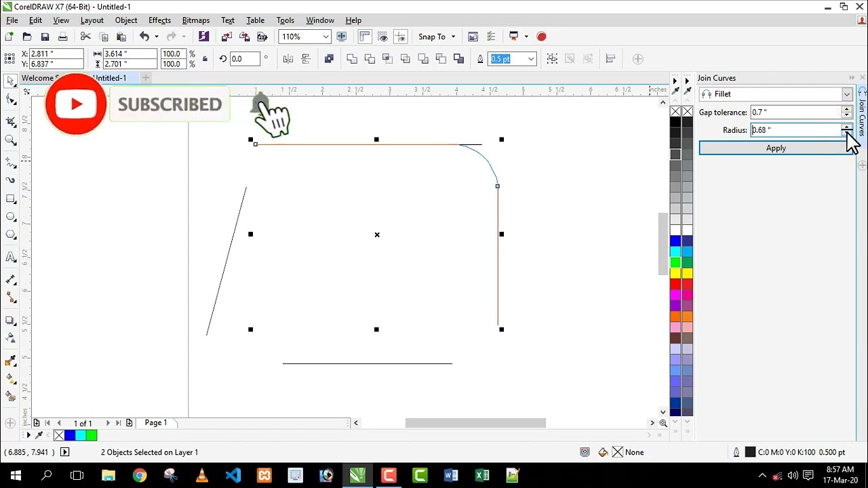The height and width of the screenshot is (488, 868).
Task: Open the Effects menu
Action: (x=160, y=20)
